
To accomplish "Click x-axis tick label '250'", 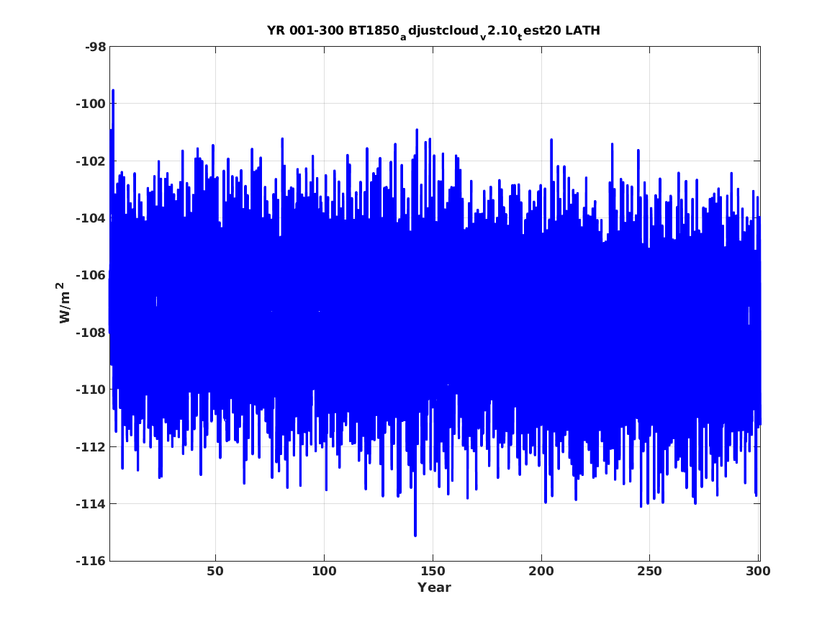I will (x=650, y=571).
